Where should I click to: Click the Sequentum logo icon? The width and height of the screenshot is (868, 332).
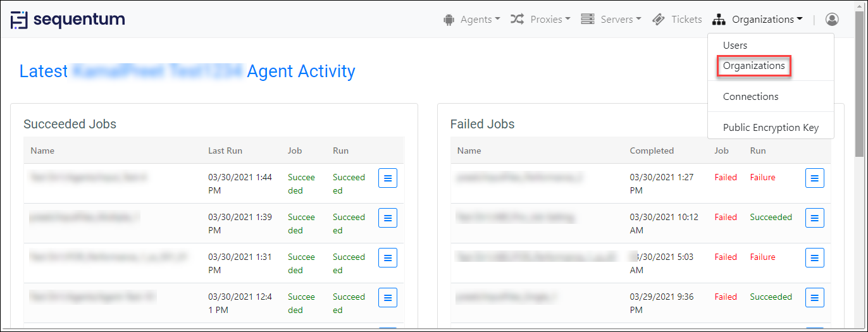pos(20,20)
